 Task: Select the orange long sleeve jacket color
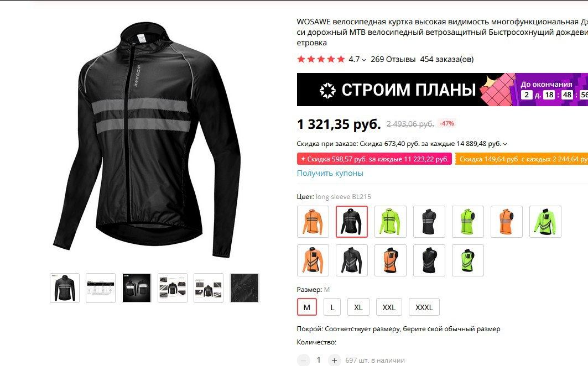(313, 222)
